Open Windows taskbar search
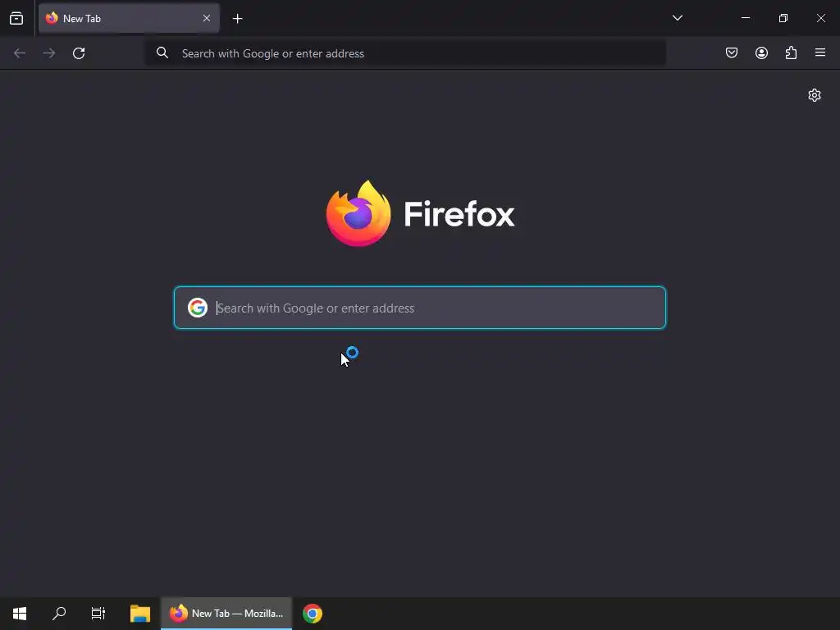Image resolution: width=840 pixels, height=630 pixels. (x=59, y=614)
